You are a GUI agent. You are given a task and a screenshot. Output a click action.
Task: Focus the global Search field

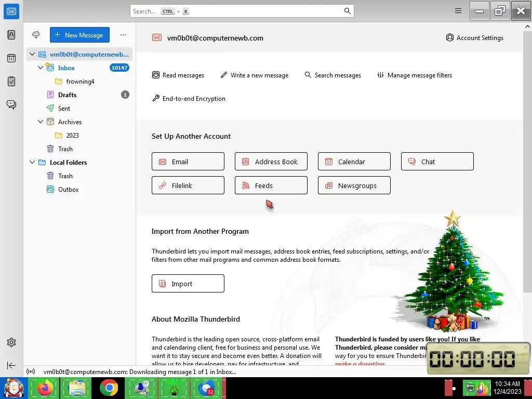pos(242,11)
